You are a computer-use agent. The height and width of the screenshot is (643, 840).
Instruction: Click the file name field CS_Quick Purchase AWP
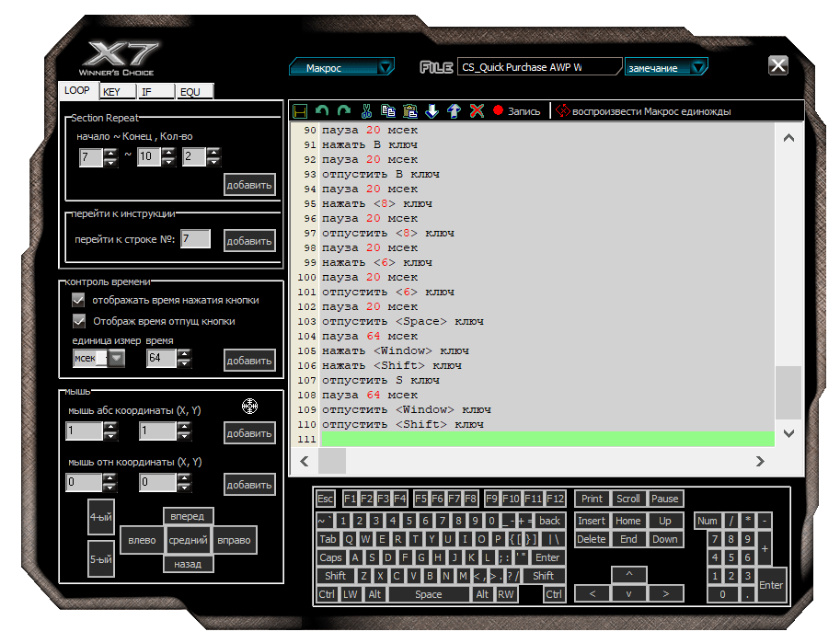click(x=539, y=67)
